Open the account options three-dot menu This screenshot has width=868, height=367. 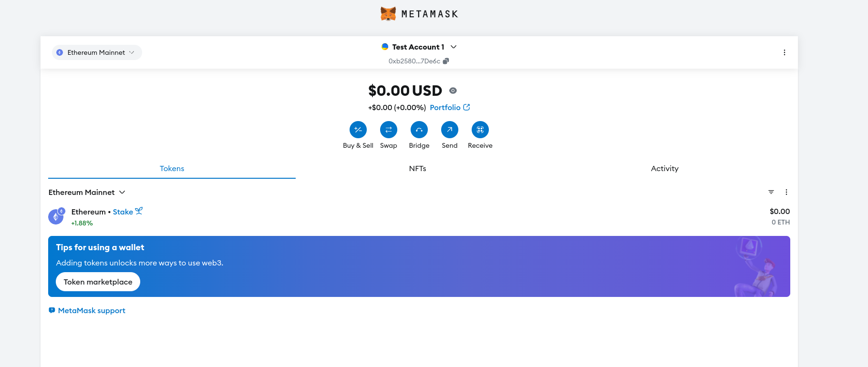click(x=785, y=52)
